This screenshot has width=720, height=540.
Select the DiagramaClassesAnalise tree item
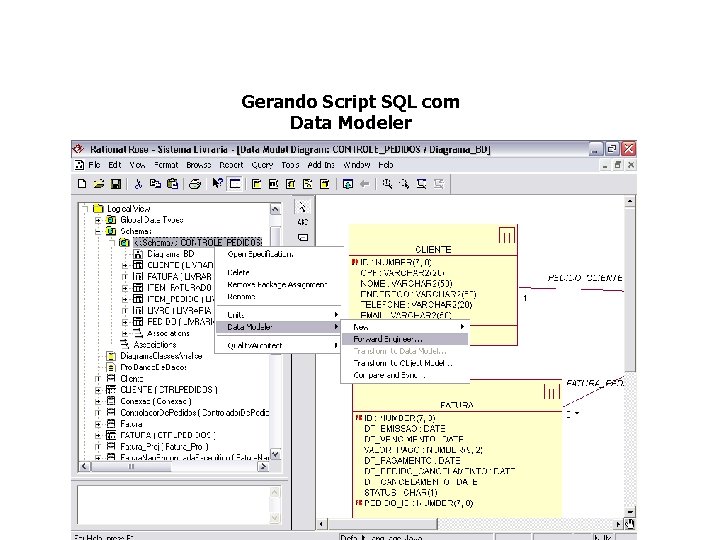[161, 356]
